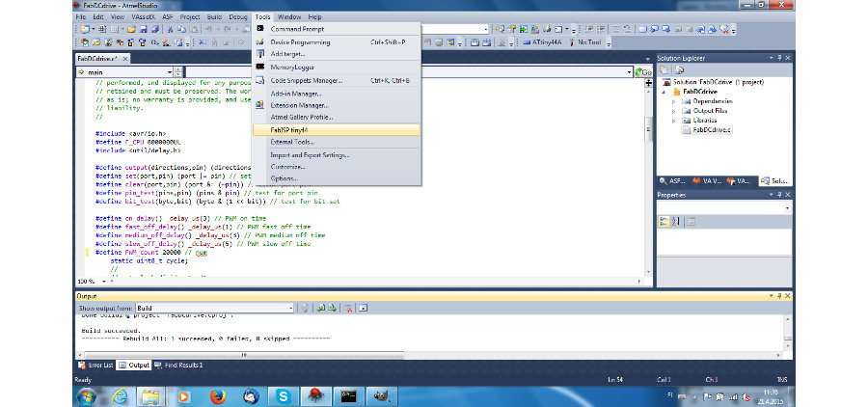This screenshot has height=407, width=868.
Task: Click the Cut scissors icon
Action: (171, 29)
